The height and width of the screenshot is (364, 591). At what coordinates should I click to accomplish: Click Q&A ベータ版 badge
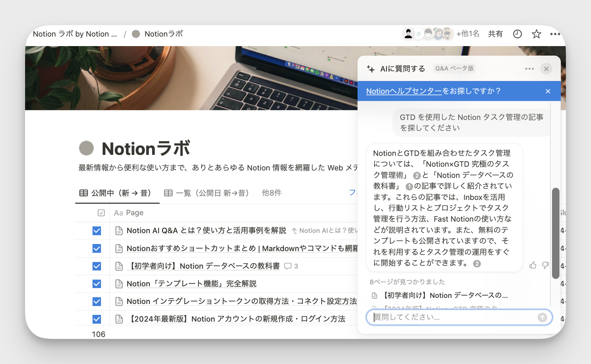tap(454, 68)
